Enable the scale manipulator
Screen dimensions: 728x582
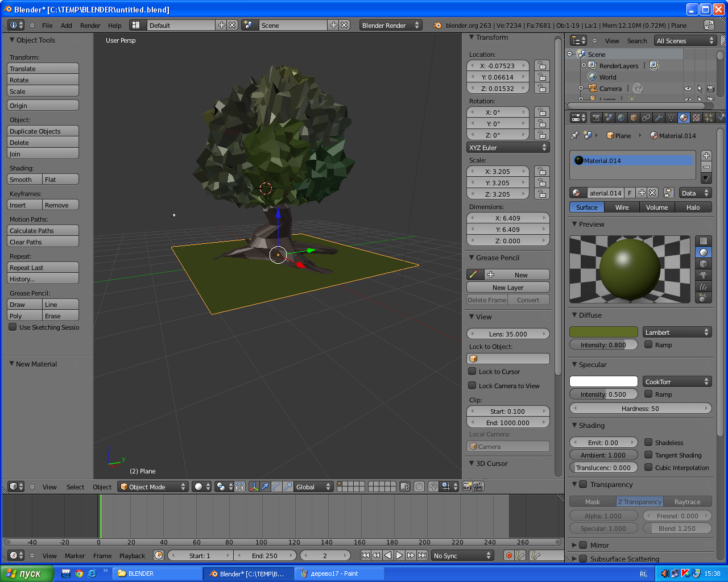click(288, 487)
